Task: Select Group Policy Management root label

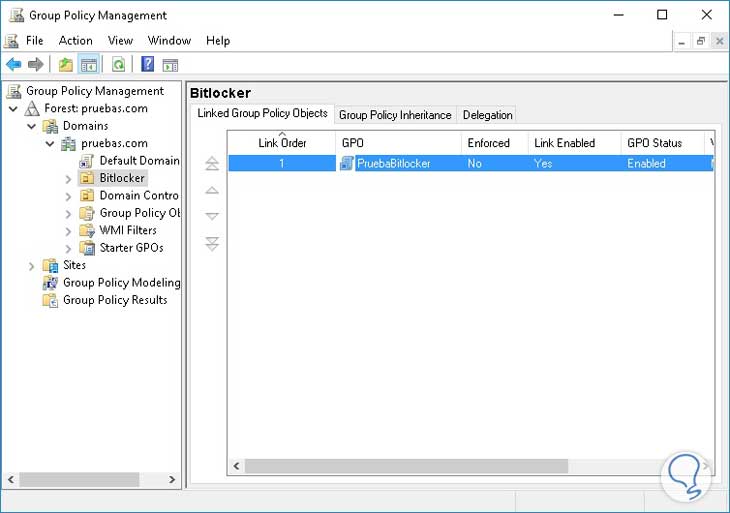Action: [95, 91]
